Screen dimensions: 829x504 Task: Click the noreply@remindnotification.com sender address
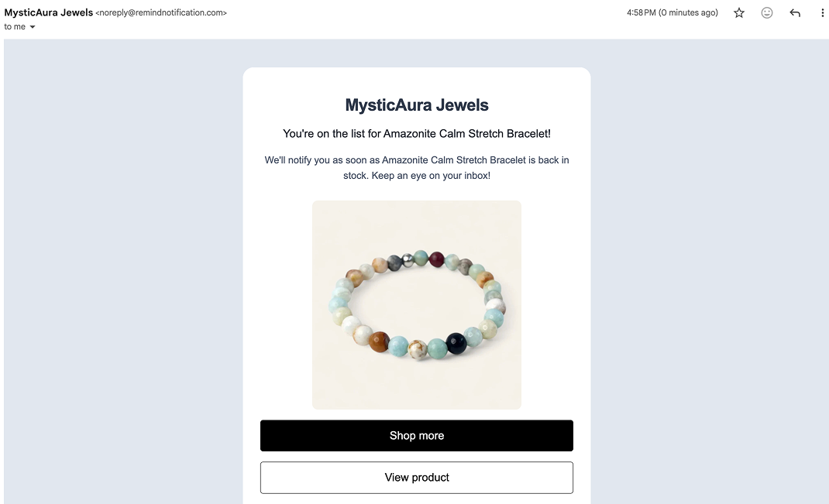point(161,12)
